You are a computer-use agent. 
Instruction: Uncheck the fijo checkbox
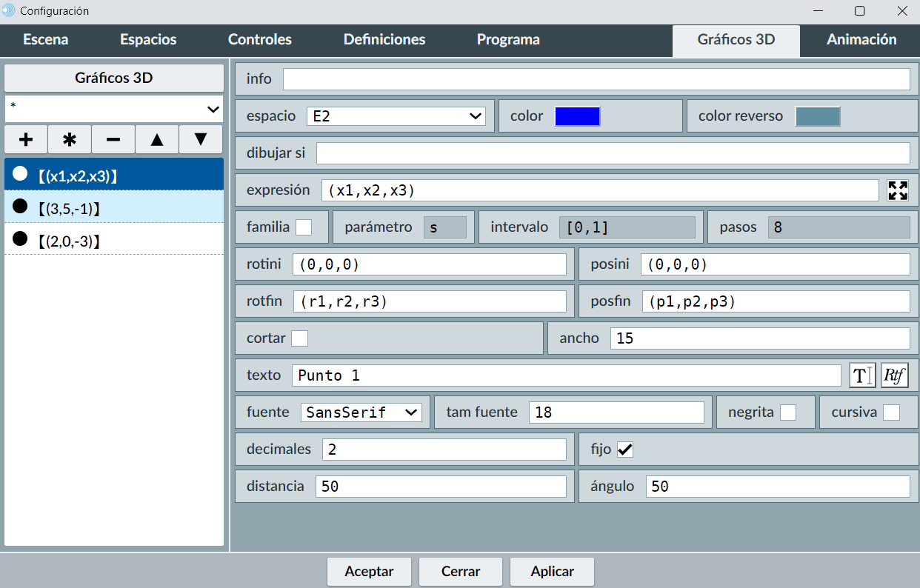pyautogui.click(x=625, y=450)
